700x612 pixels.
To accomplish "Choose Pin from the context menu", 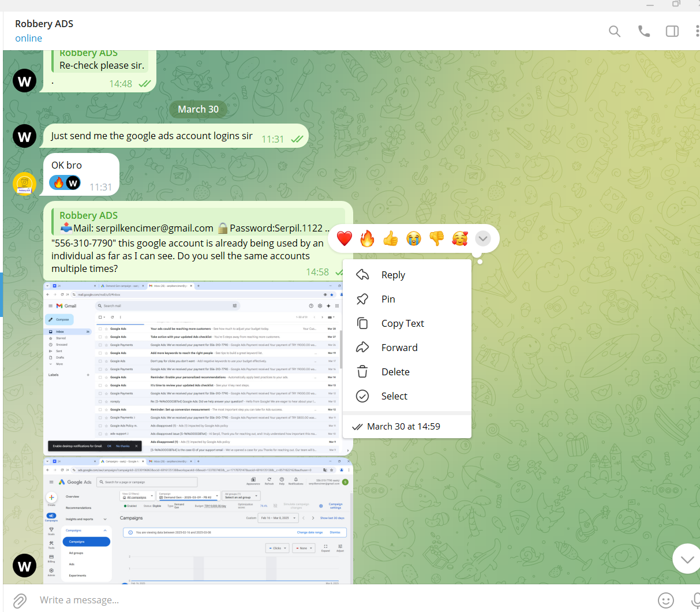I will 407,299.
